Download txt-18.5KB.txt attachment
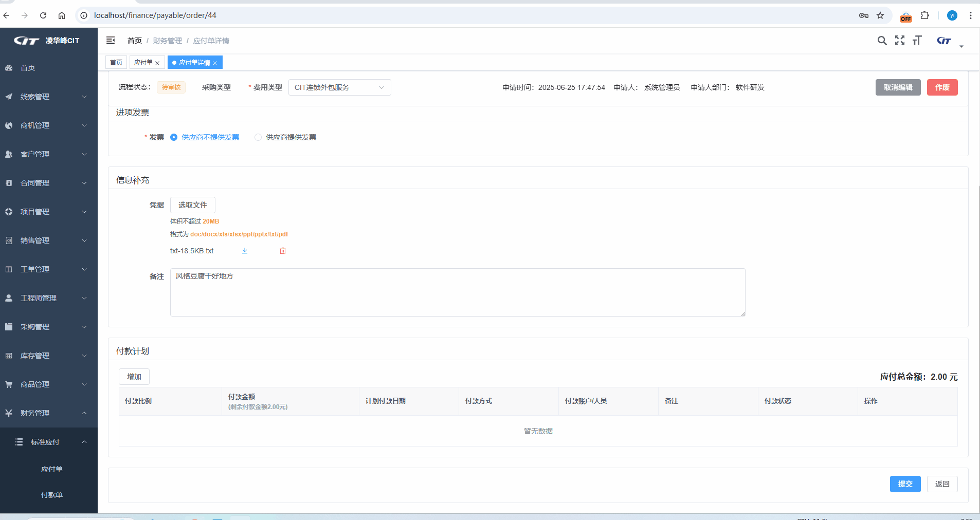 245,251
